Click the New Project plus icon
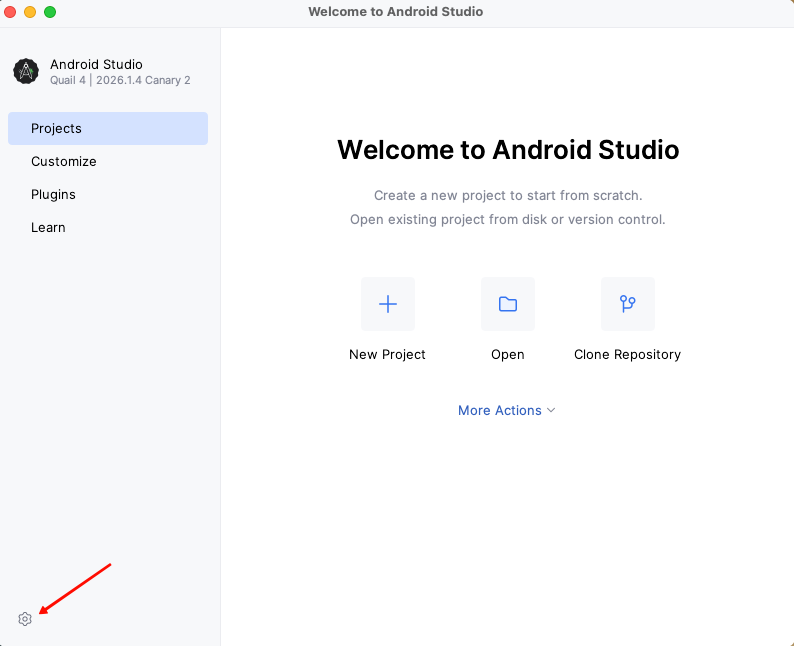Viewport: 794px width, 646px height. click(388, 304)
